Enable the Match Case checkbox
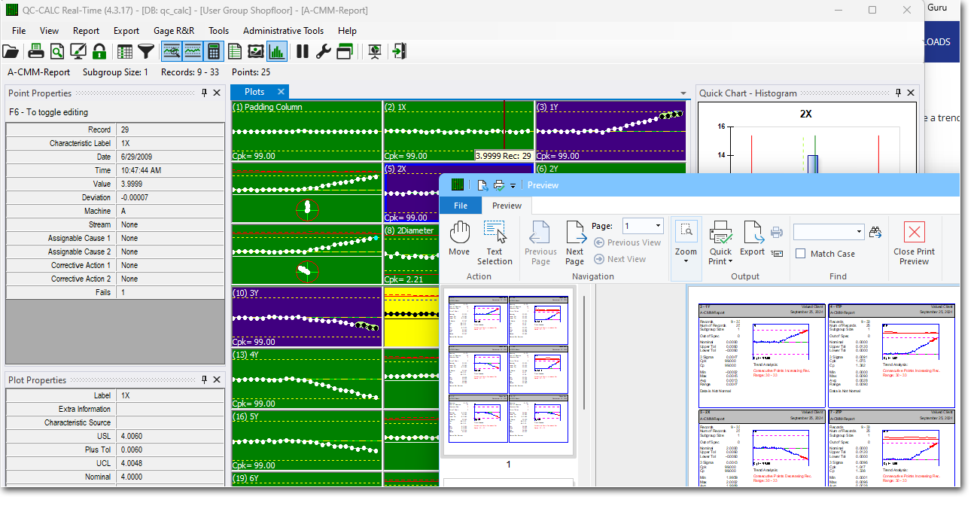This screenshot has height=509, width=980. [801, 254]
